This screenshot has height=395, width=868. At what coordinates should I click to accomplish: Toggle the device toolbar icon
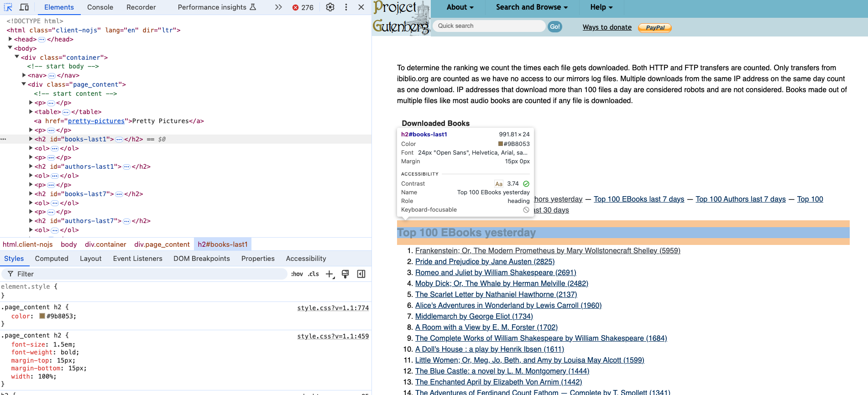(x=24, y=7)
